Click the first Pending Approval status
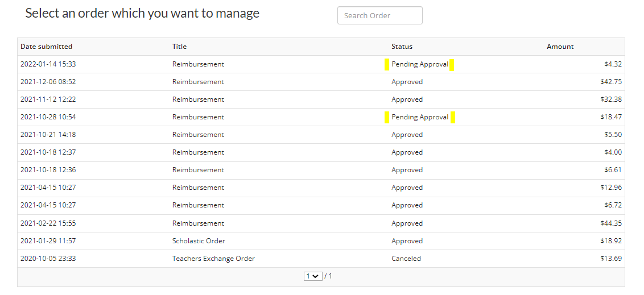The width and height of the screenshot is (644, 295). click(420, 64)
